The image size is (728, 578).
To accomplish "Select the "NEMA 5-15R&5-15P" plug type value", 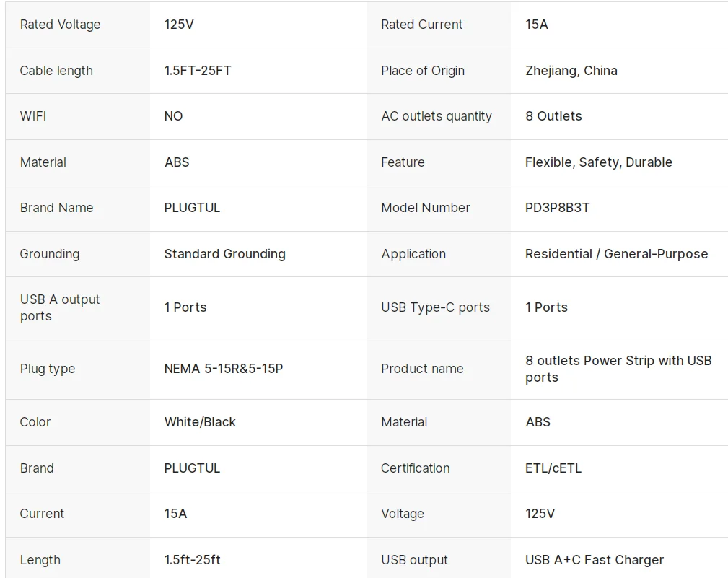I will point(224,369).
